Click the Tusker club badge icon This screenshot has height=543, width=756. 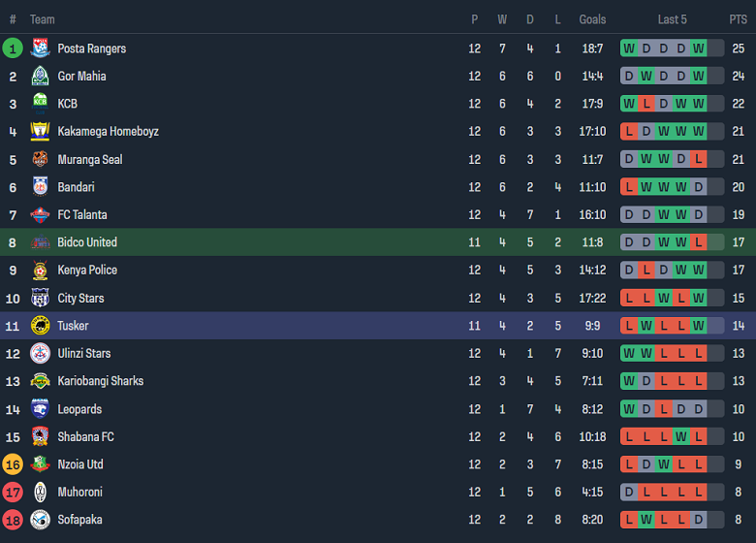point(40,326)
